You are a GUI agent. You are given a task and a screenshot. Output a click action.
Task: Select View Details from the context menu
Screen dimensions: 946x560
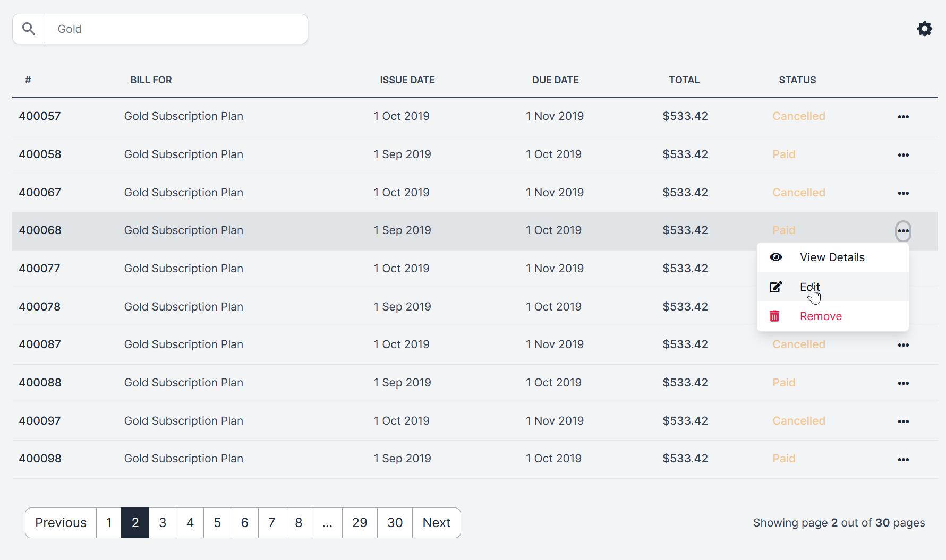coord(832,257)
